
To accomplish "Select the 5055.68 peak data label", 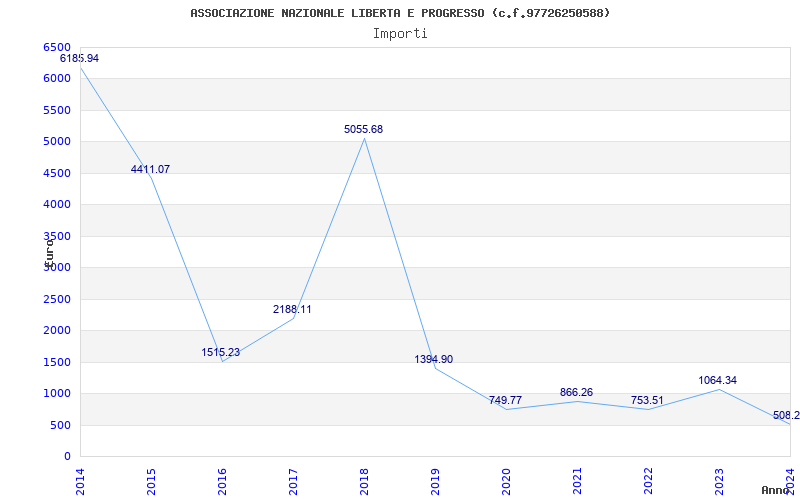I will coord(363,130).
